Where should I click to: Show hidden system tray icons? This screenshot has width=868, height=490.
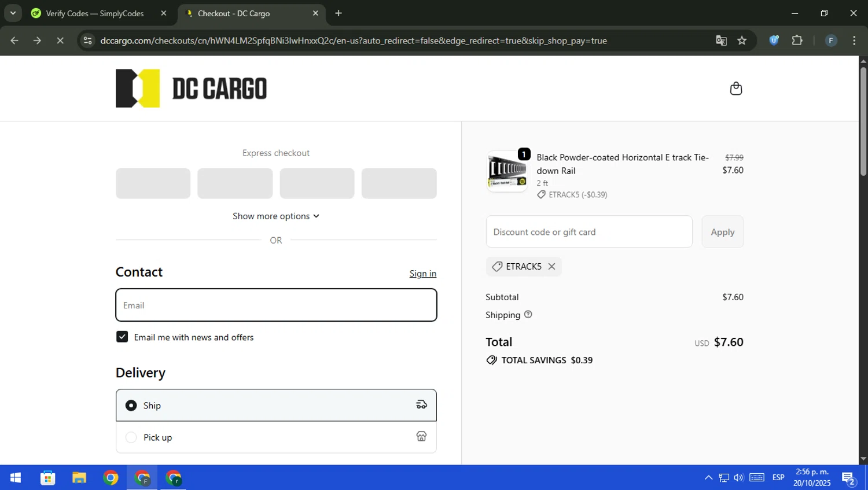708,478
